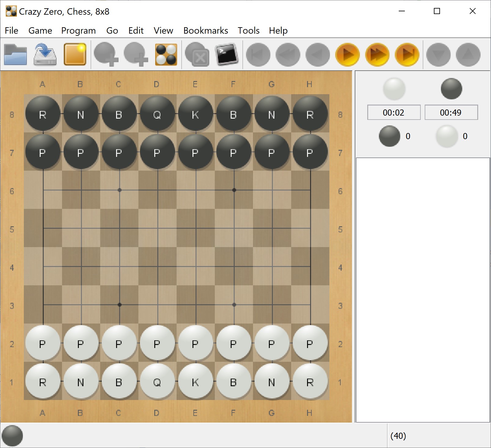Image resolution: width=491 pixels, height=448 pixels.
Task: Step back one move arrow button
Action: tap(318, 55)
